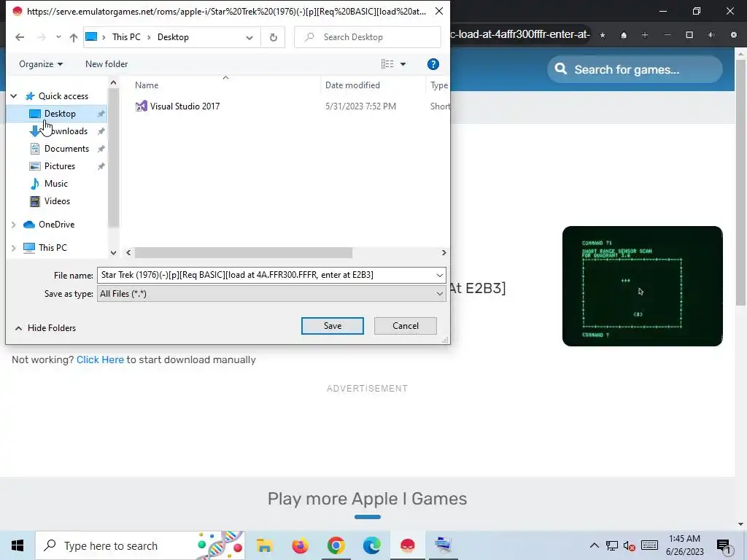Open the Windows Start menu
Screen dimensions: 747x560
[x=18, y=545]
